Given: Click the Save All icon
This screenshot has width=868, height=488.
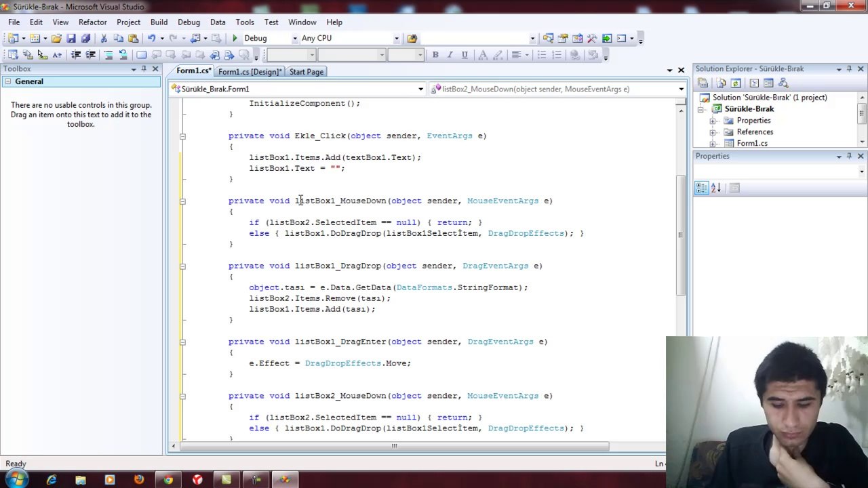Looking at the screenshot, I should pyautogui.click(x=85, y=39).
